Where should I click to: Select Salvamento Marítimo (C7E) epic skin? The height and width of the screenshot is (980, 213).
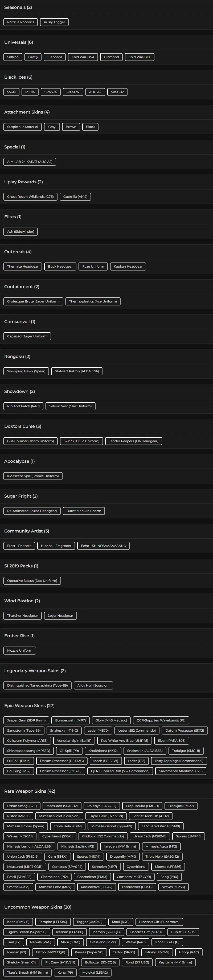[x=181, y=771]
